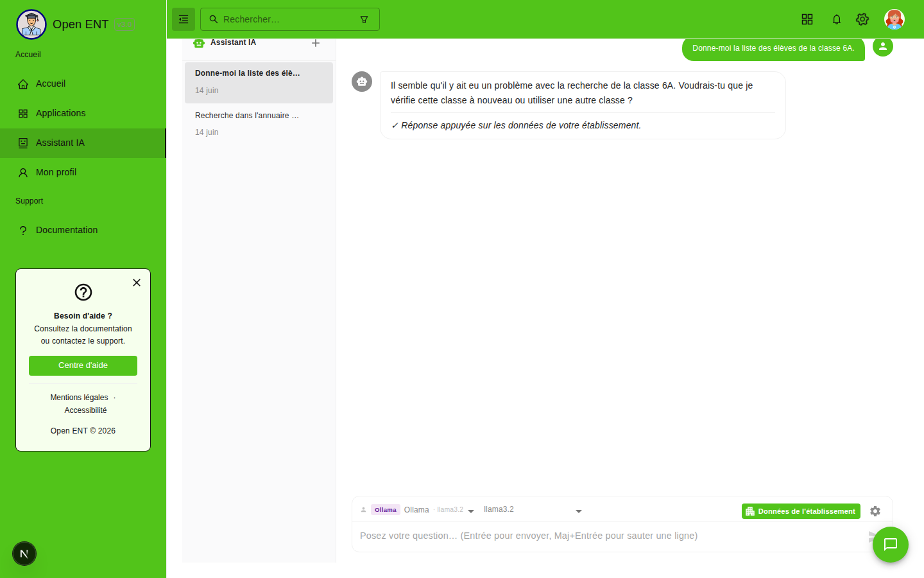
Task: Click the Documentation question mark icon
Action: (x=23, y=231)
